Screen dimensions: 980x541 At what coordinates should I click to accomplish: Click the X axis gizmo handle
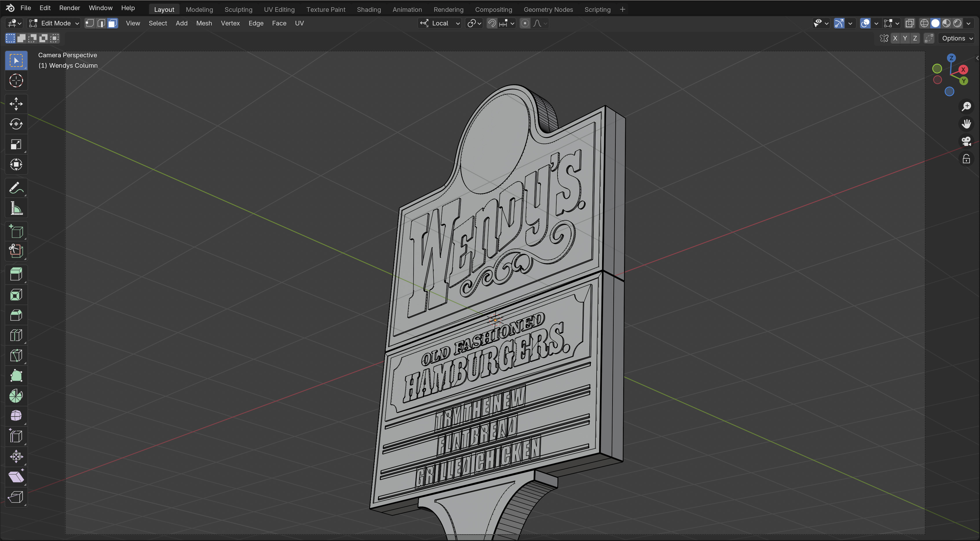(x=963, y=69)
